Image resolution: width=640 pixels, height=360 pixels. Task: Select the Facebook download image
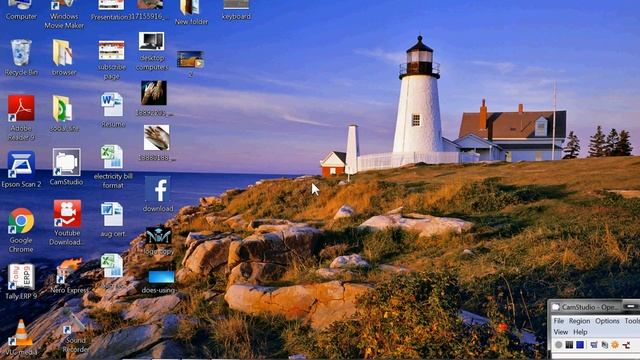(x=158, y=194)
